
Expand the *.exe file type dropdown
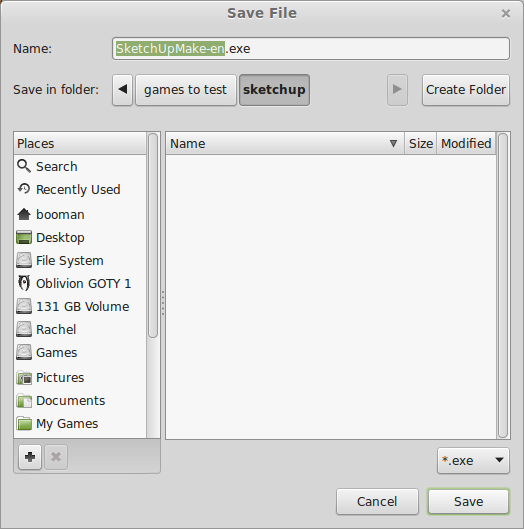click(473, 461)
